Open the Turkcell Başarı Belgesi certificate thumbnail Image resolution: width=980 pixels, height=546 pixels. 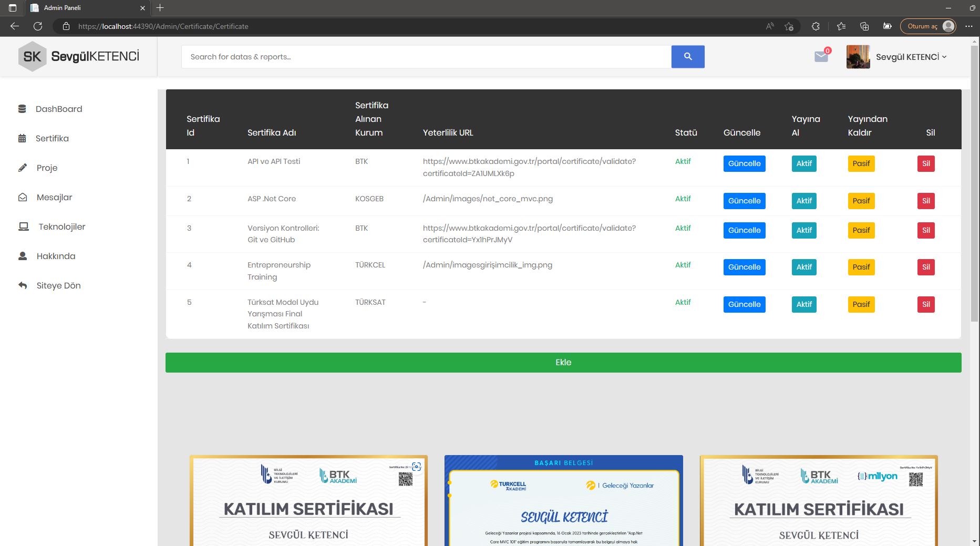[564, 500]
